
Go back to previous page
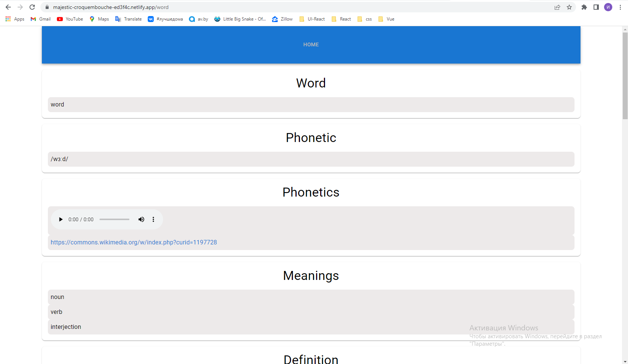[x=8, y=7]
